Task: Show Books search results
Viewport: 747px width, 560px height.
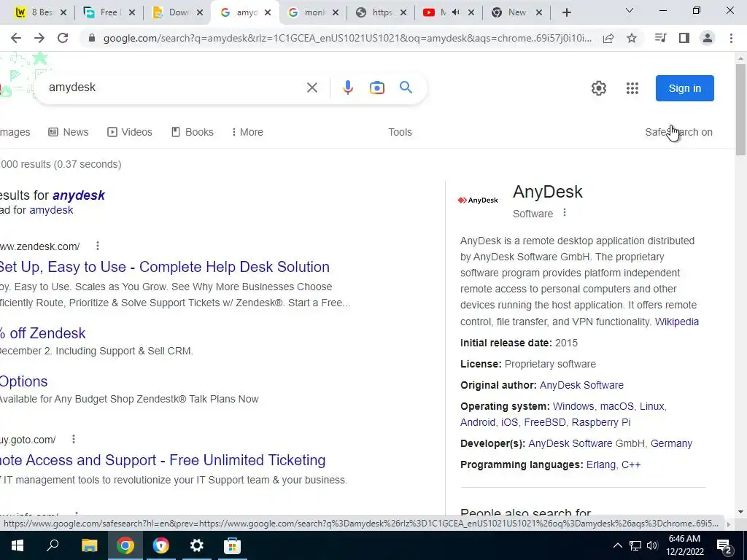Action: [193, 132]
